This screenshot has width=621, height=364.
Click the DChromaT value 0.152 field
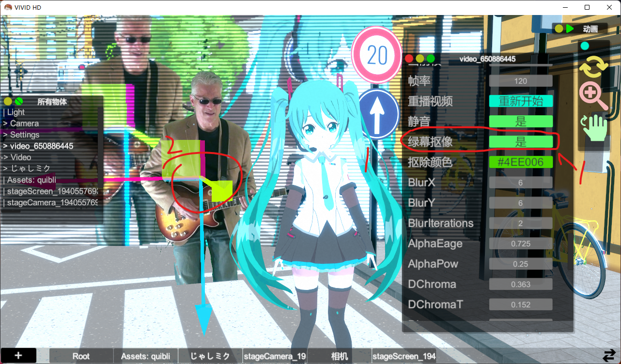click(521, 304)
